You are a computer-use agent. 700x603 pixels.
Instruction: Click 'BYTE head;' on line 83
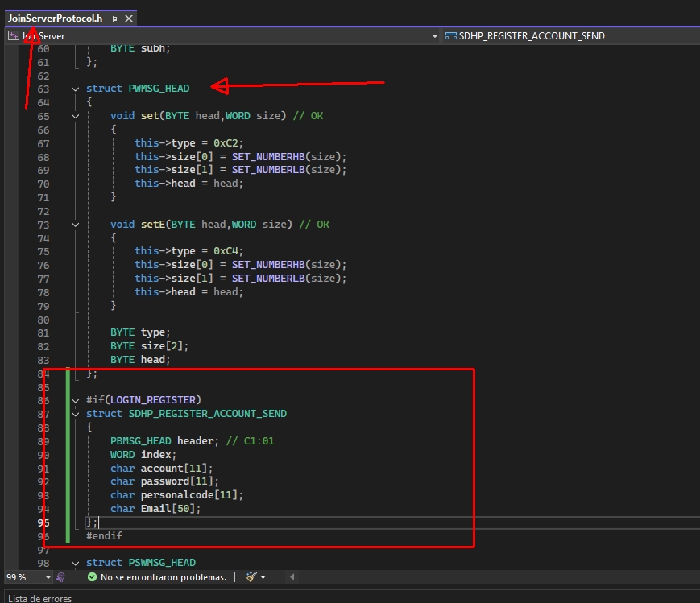point(140,360)
